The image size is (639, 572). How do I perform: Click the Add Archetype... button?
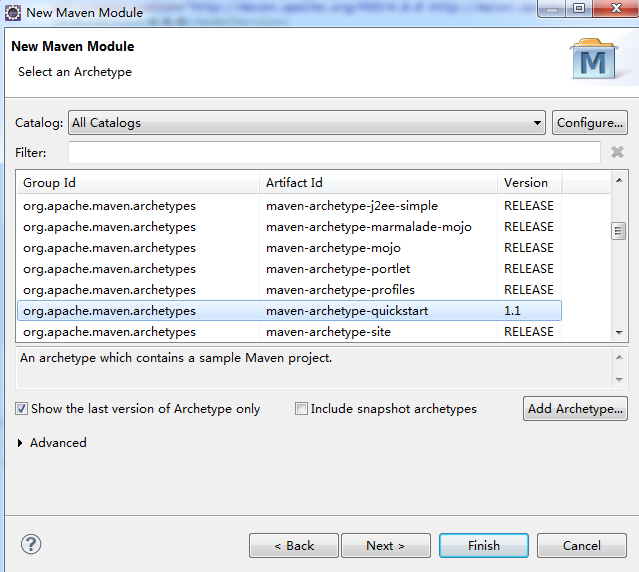click(575, 409)
